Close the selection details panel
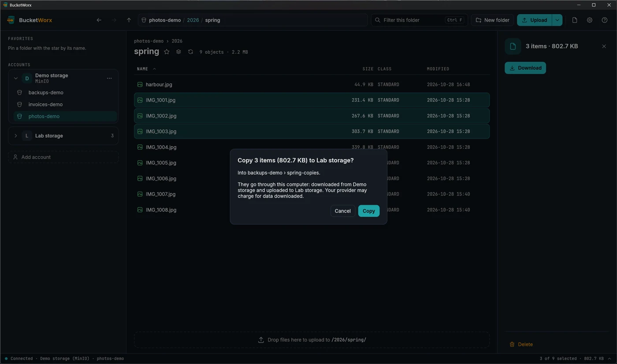 604,46
